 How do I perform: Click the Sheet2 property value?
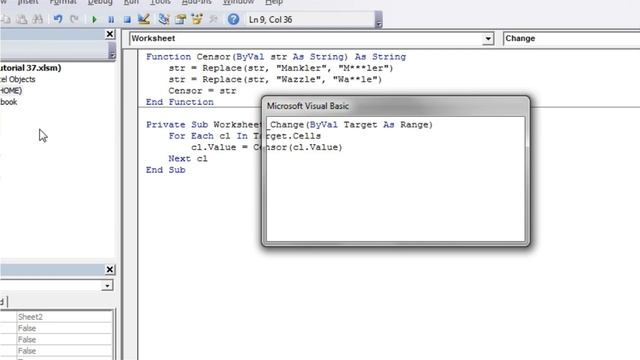pos(64,317)
